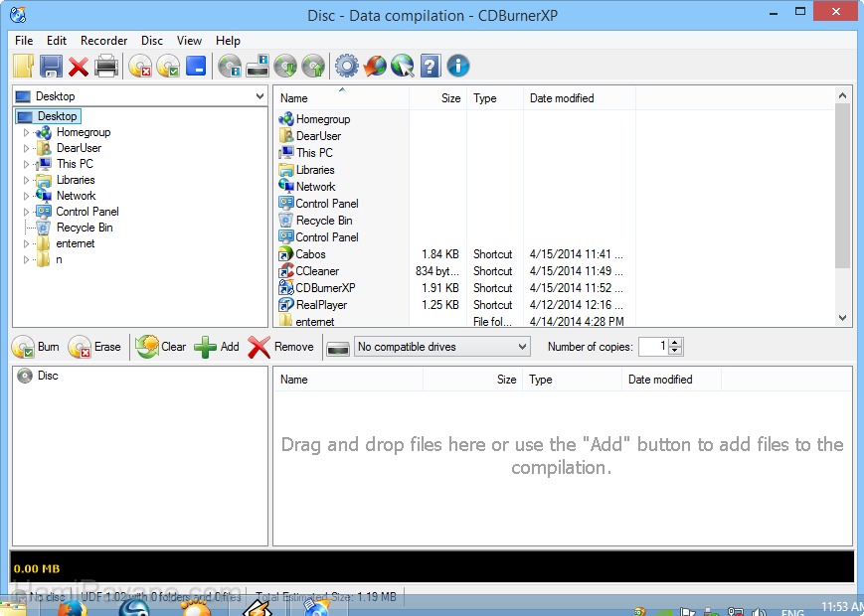Click disc with green down arrow icon

(285, 66)
